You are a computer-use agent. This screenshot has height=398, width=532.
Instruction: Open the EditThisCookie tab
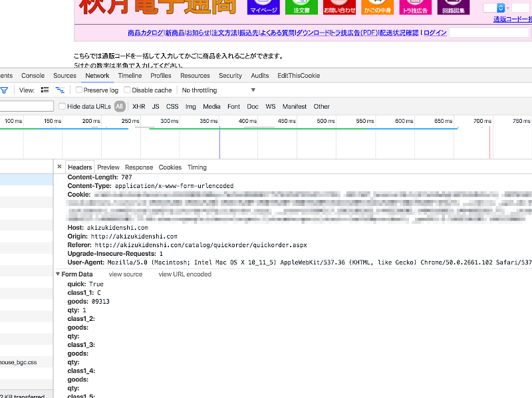pyautogui.click(x=299, y=76)
